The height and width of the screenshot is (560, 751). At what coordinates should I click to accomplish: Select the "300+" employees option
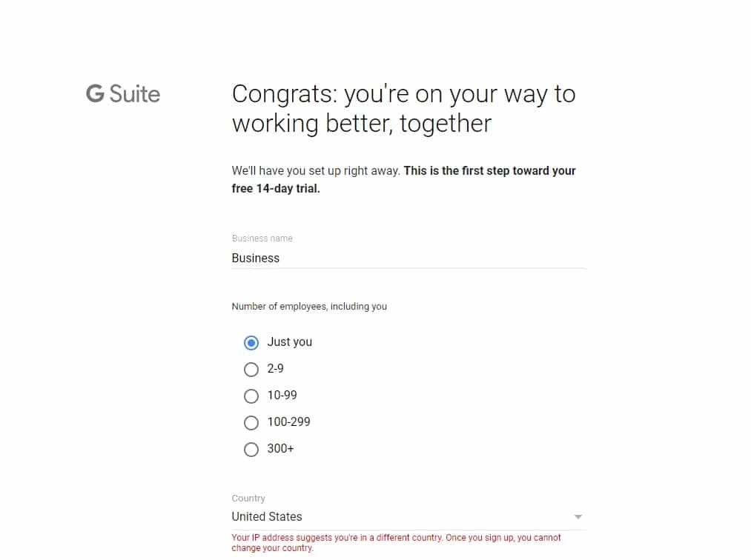click(251, 449)
